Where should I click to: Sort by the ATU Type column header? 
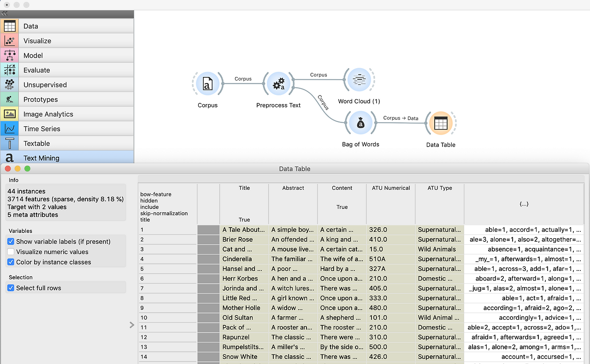pos(440,204)
